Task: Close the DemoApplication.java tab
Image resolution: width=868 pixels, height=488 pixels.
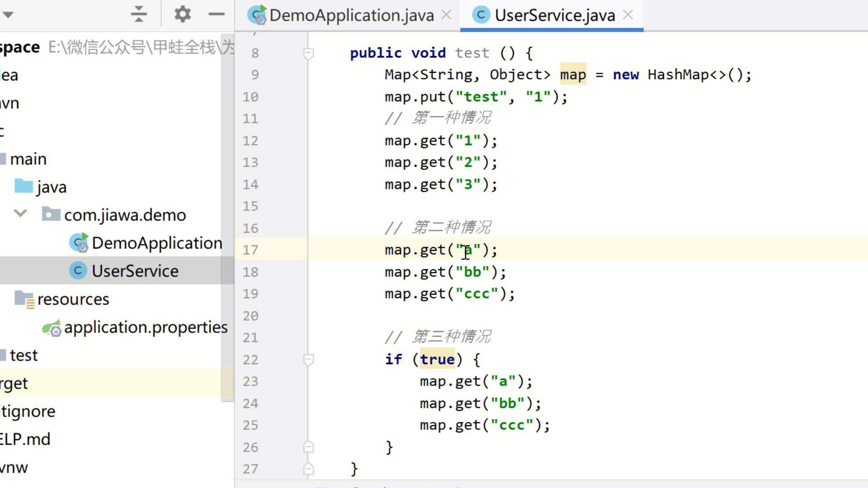Action: click(446, 15)
